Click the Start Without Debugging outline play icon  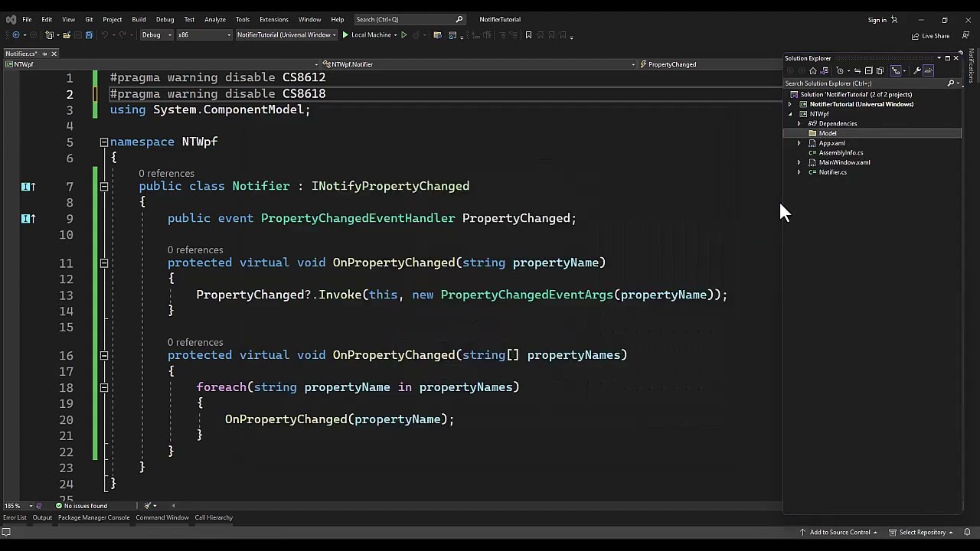403,35
